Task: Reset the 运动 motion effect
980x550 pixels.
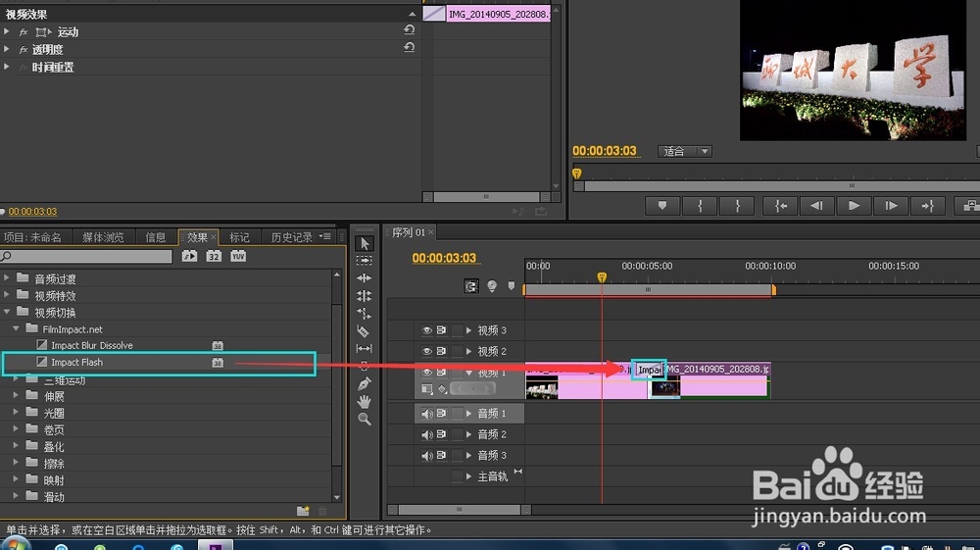Action: pyautogui.click(x=409, y=30)
